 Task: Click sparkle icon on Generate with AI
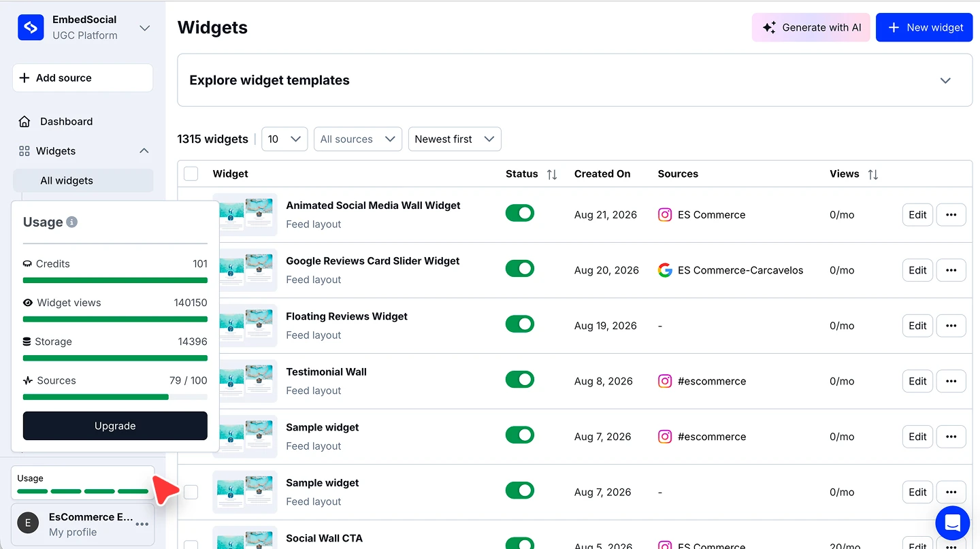769,27
